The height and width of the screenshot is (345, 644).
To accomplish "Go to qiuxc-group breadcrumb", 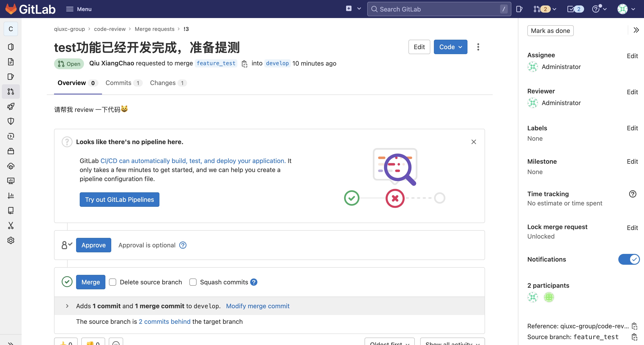I will click(70, 29).
